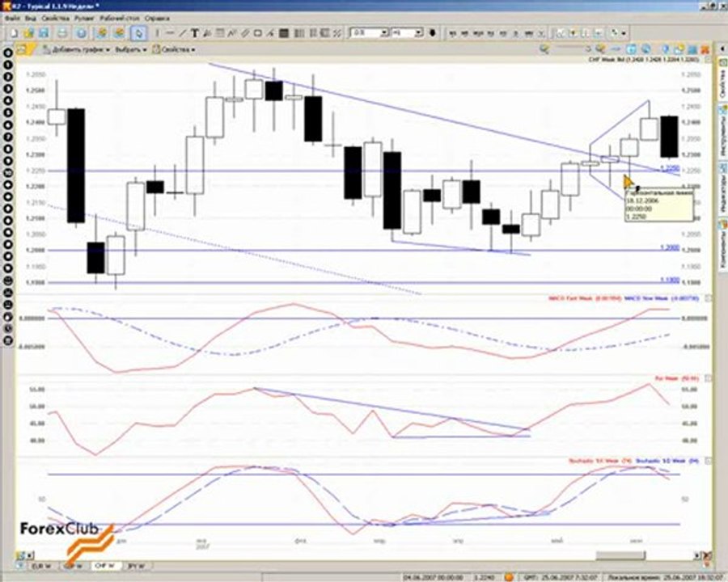Select the dark grid tool icon
Image resolution: width=728 pixels, height=582 pixels.
[284, 33]
